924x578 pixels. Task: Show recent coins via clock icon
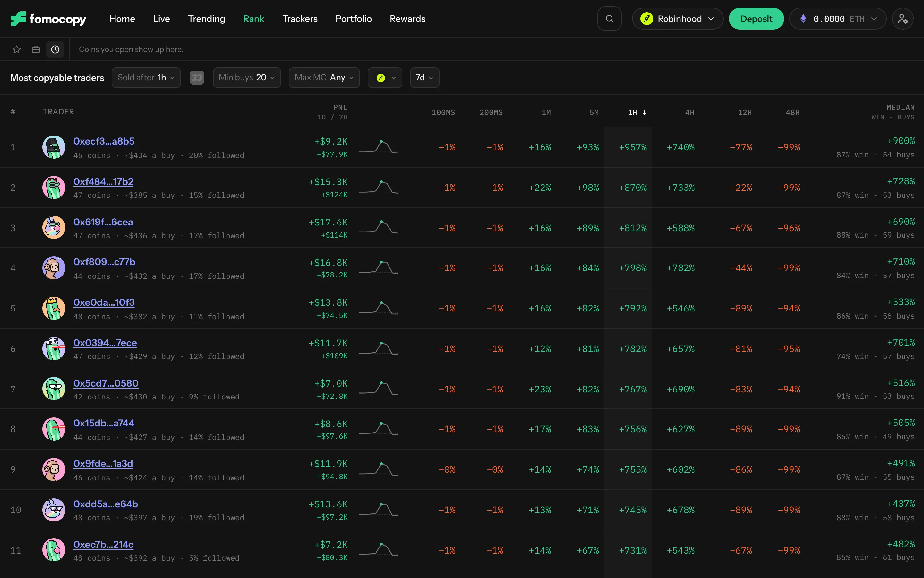pos(56,49)
